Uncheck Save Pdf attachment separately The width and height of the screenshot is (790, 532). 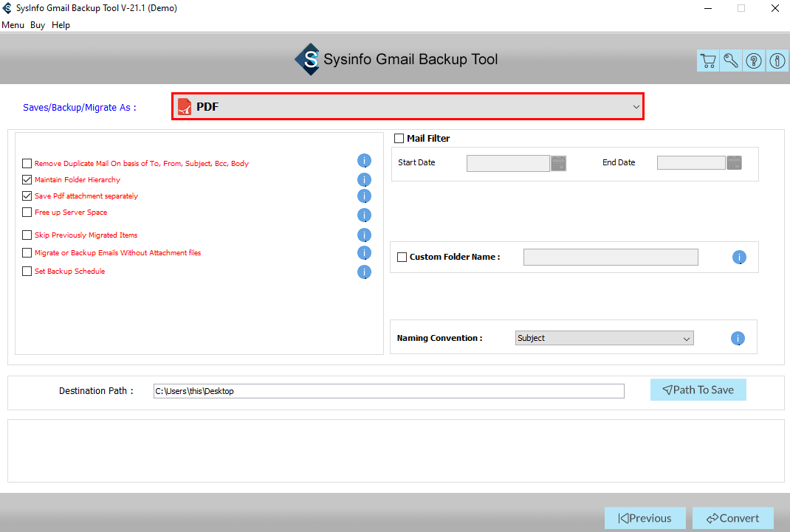27,196
